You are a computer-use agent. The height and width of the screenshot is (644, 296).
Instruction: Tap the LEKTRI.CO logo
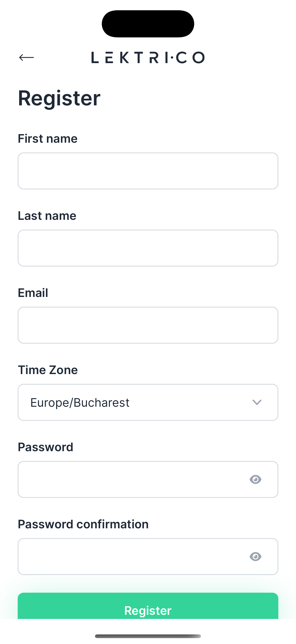coord(148,57)
